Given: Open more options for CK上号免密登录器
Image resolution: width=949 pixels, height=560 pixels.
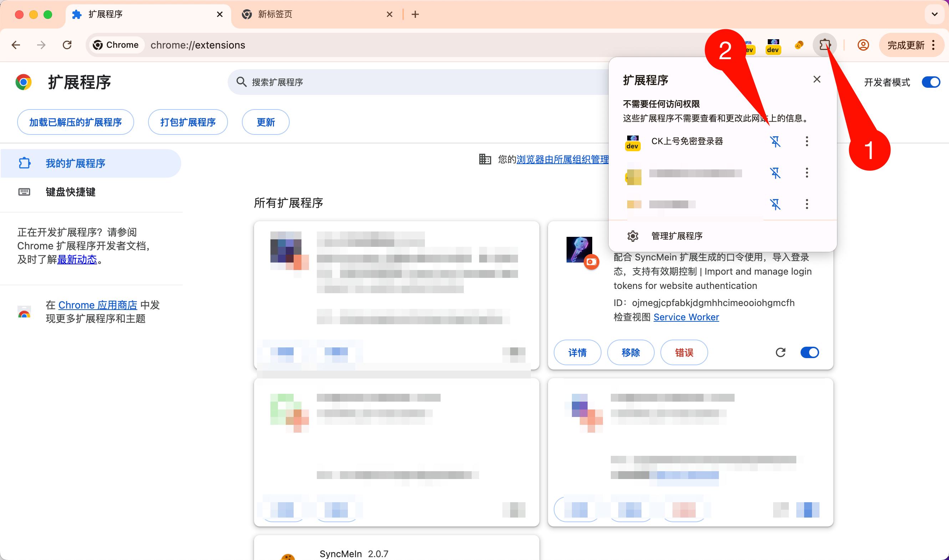Looking at the screenshot, I should (x=807, y=142).
